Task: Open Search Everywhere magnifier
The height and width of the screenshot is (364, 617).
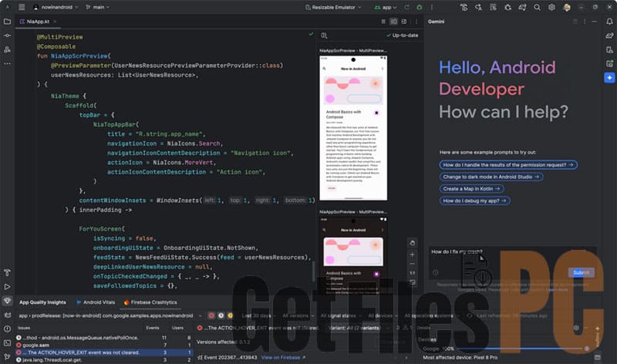Action: (537, 7)
